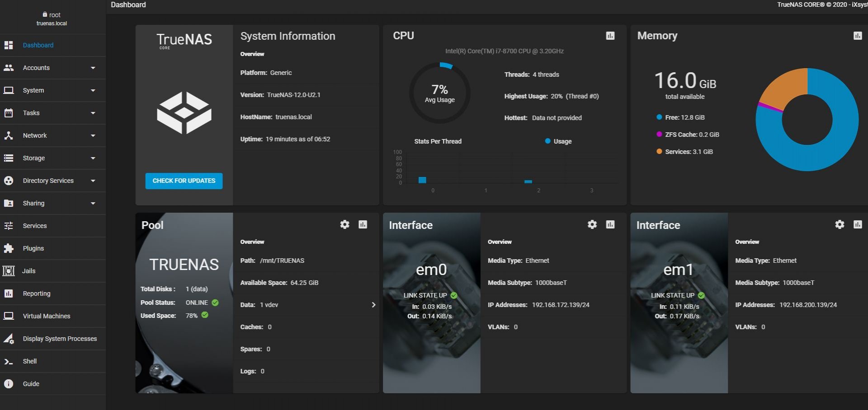This screenshot has width=868, height=410.
Task: Click the TRUENAS pool name
Action: tap(184, 265)
